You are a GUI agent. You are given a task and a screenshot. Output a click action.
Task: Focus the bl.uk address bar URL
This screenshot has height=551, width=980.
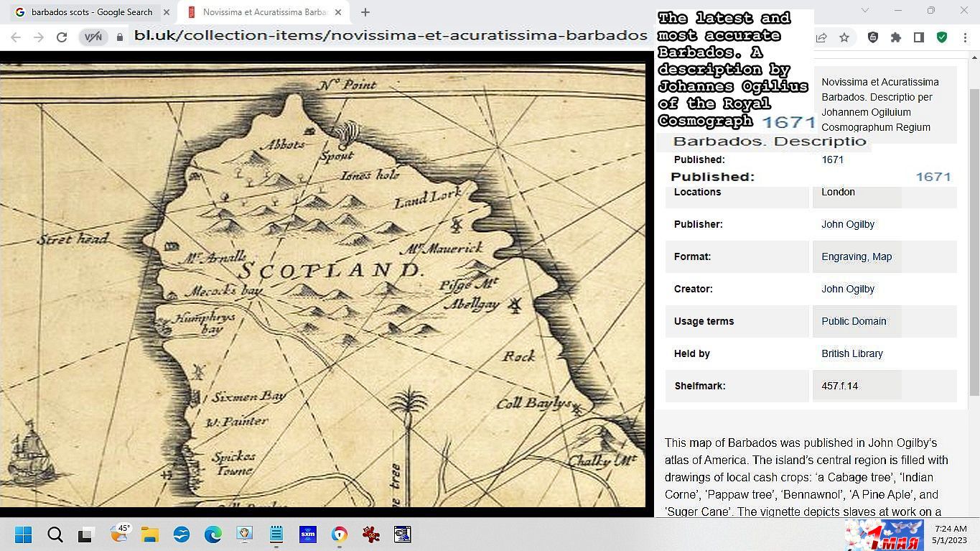click(391, 35)
